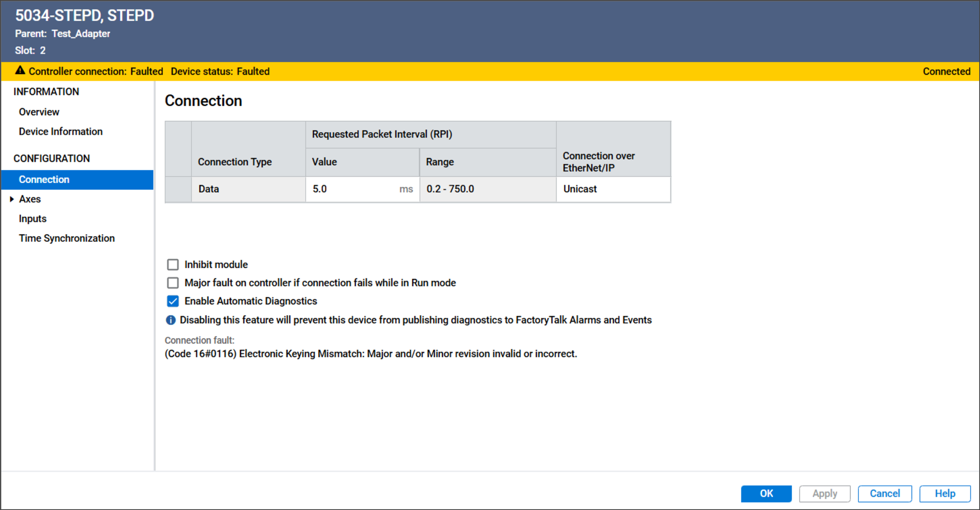Screen dimensions: 980x510
Task: Click the row selector of Data row
Action: click(x=178, y=189)
